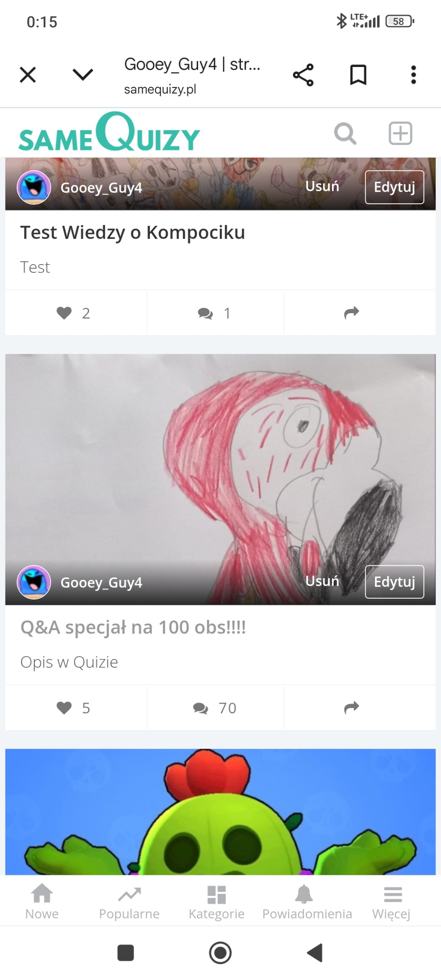
Task: Open the Więcej menu in bottom bar
Action: [x=391, y=902]
